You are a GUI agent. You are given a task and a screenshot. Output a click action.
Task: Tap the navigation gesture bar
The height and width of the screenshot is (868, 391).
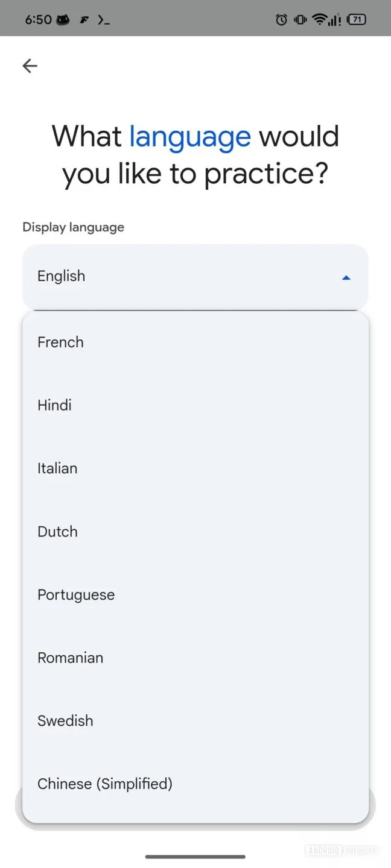coord(195,855)
